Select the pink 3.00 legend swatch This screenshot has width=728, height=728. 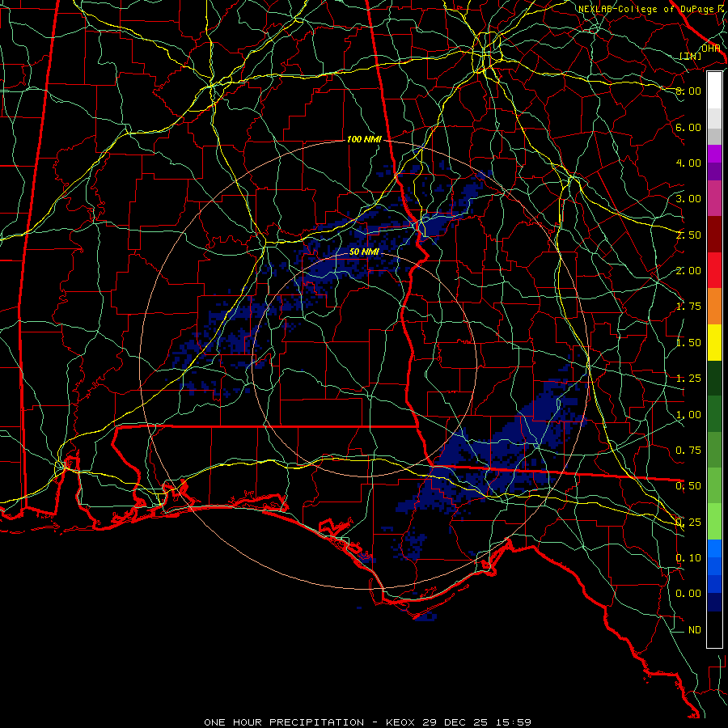714,198
